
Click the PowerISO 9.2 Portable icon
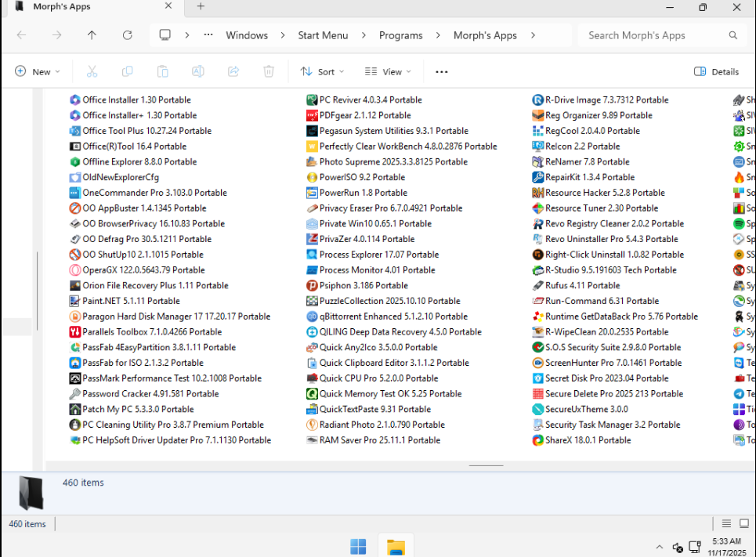coord(312,177)
